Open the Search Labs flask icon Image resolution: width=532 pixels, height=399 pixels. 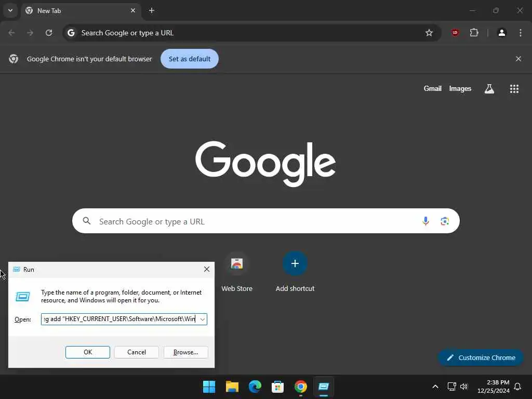(x=489, y=88)
